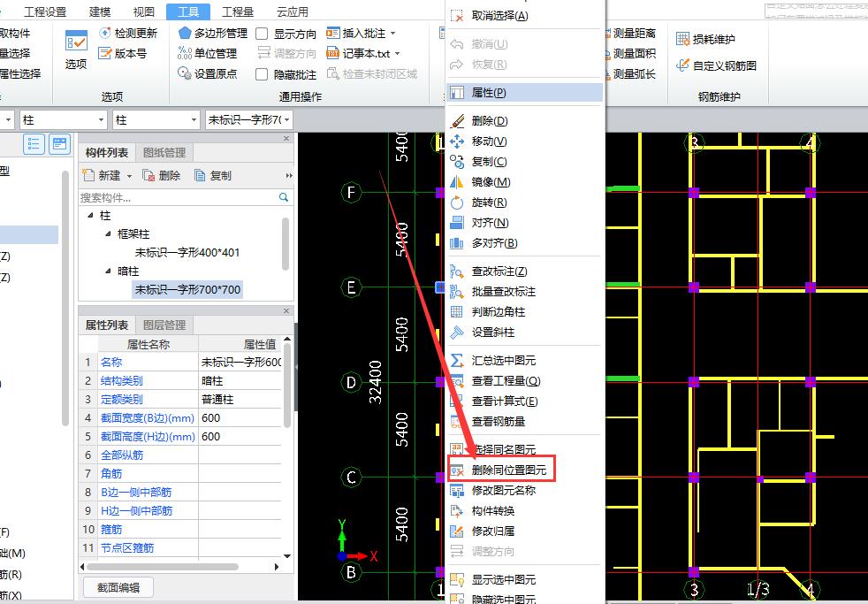Click 结构类别 value 暗柱
The image size is (868, 604).
[240, 381]
